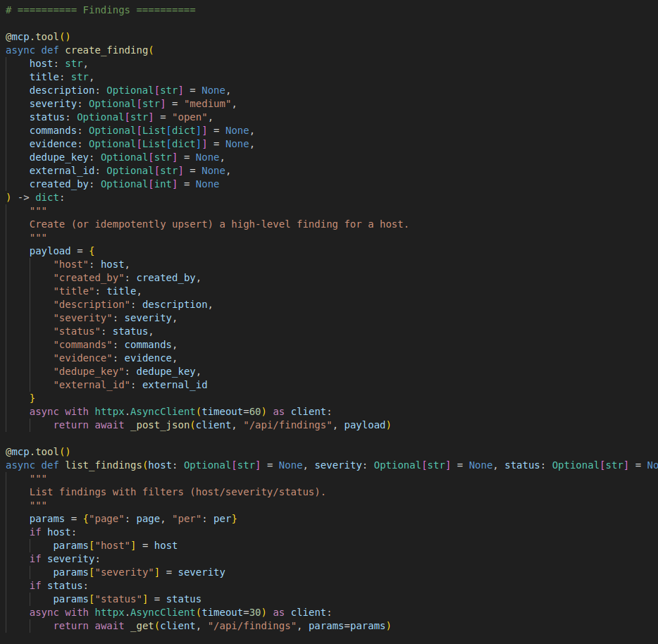Screen dimensions: 658x644
Task: Click the list_findings function name
Action: click(104, 465)
